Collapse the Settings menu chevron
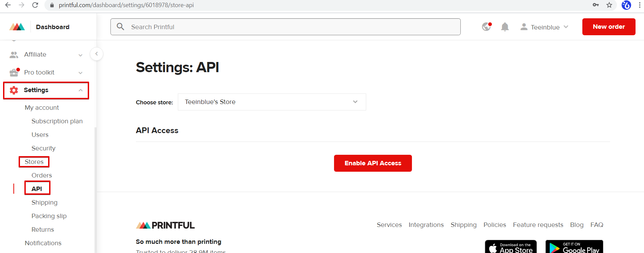 coord(81,90)
